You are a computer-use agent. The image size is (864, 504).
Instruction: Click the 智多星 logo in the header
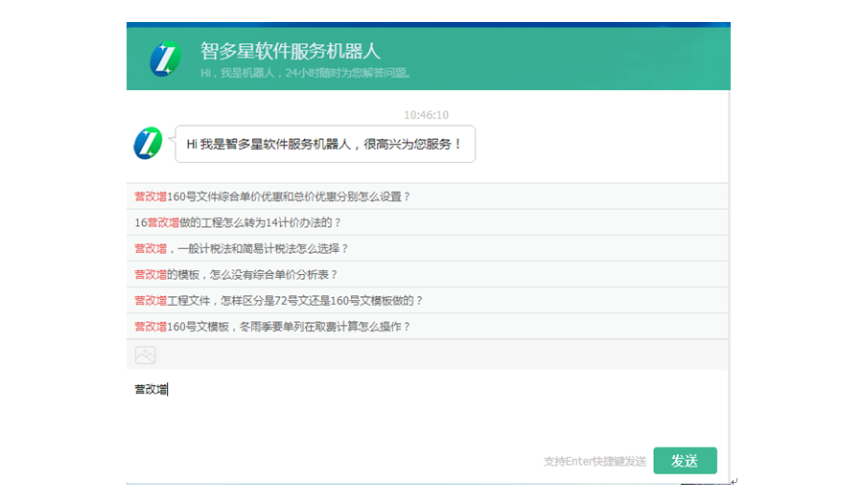pyautogui.click(x=165, y=59)
